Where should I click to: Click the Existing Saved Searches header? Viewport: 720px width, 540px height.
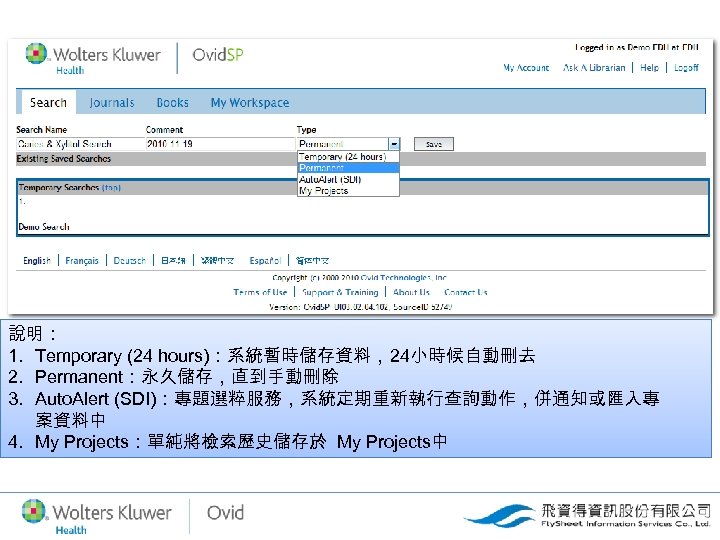point(64,159)
